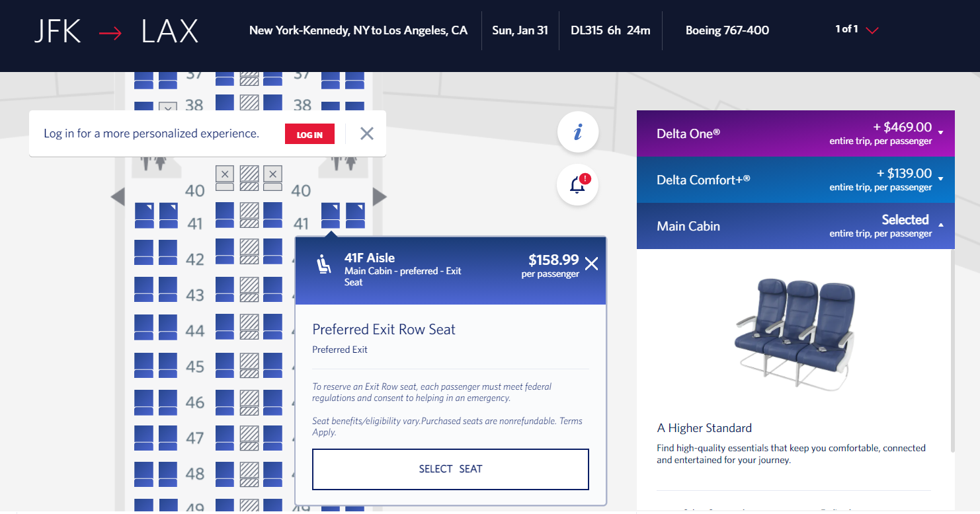The height and width of the screenshot is (514, 980).
Task: Switch to the Delta Comfort+ cabin section
Action: point(727,180)
